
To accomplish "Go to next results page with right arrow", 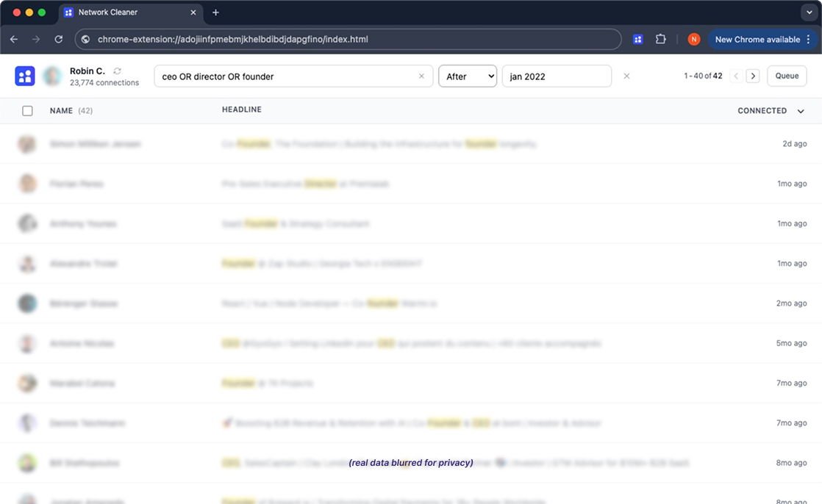I will (x=752, y=75).
